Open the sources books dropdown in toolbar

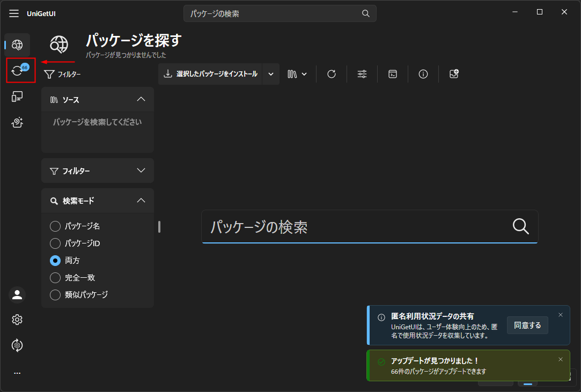pos(297,74)
